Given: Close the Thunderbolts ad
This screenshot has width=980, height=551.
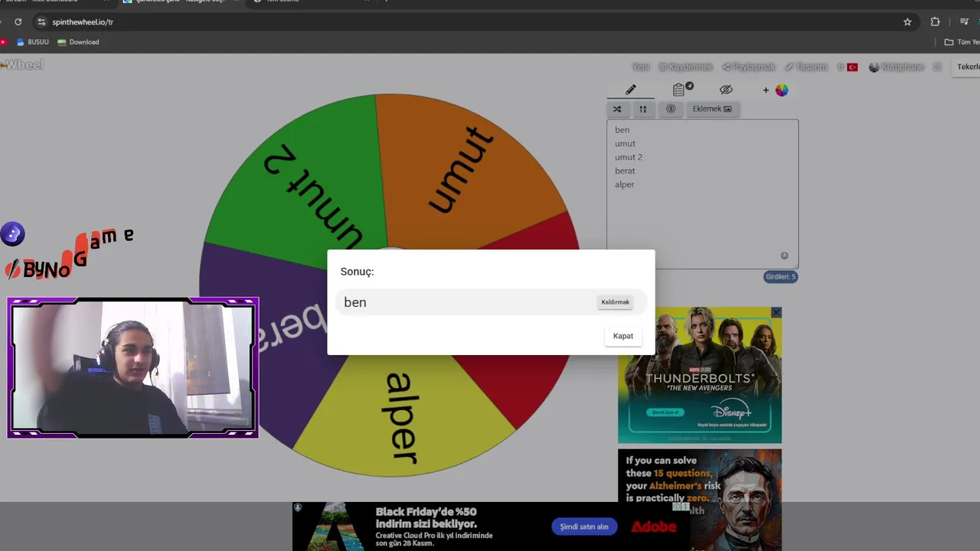Looking at the screenshot, I should pyautogui.click(x=776, y=312).
